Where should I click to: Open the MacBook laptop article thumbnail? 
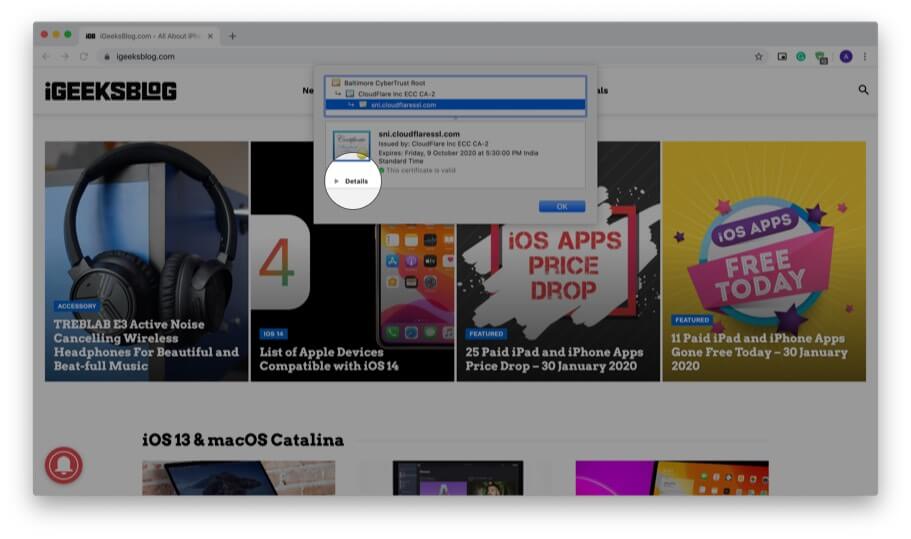[x=239, y=478]
